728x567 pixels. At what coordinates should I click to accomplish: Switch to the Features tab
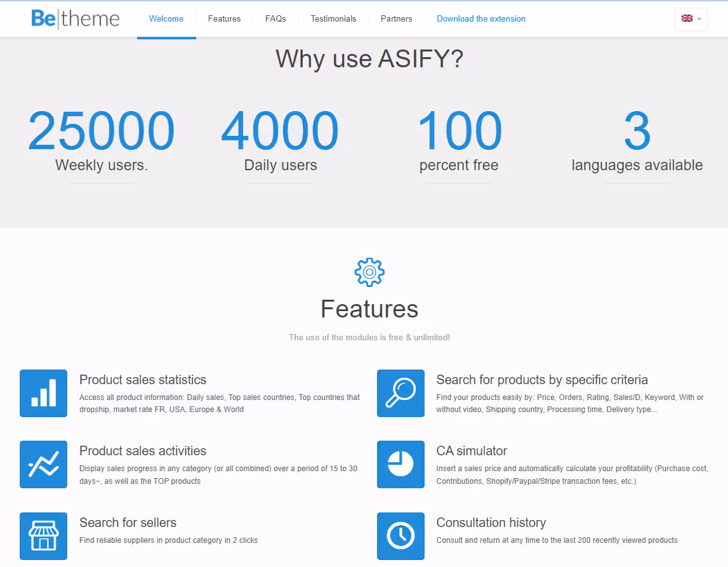click(224, 19)
